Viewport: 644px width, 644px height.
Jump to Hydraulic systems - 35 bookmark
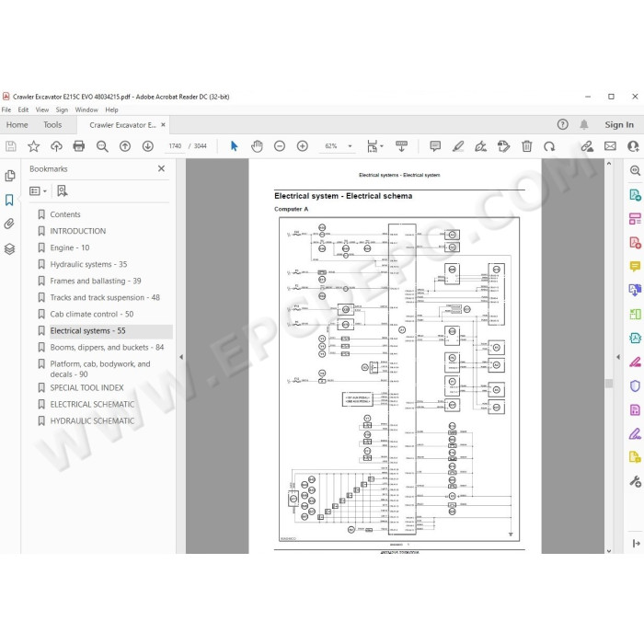click(x=88, y=264)
